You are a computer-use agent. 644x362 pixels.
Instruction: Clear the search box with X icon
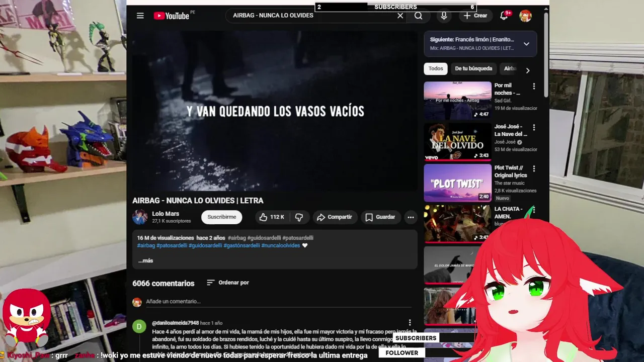pos(400,16)
